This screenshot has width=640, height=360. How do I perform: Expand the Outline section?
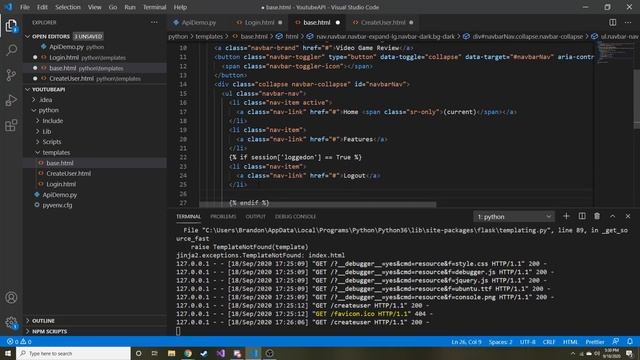[x=27, y=321]
